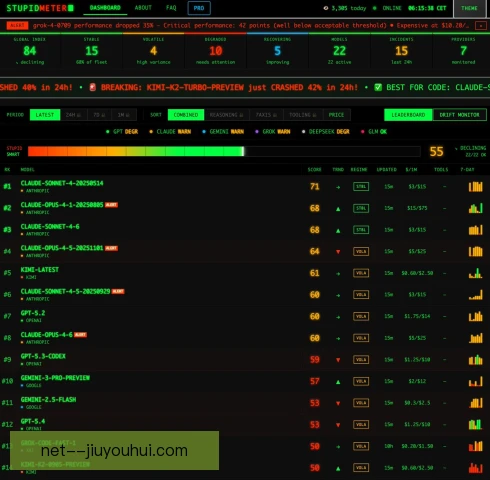Click the 7-DAY column header

pos(467,170)
